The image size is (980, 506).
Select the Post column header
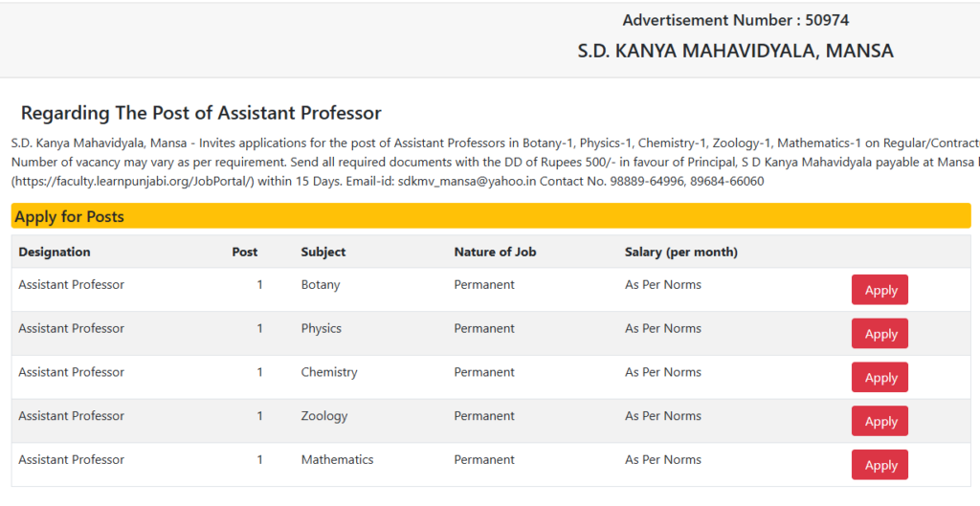point(244,252)
